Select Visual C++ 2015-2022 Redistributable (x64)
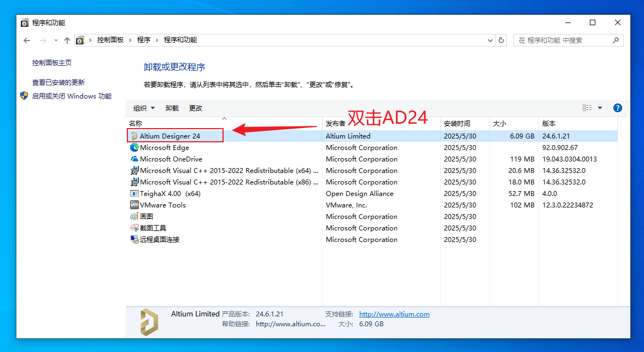Viewport: 644px width, 352px height. coord(229,170)
